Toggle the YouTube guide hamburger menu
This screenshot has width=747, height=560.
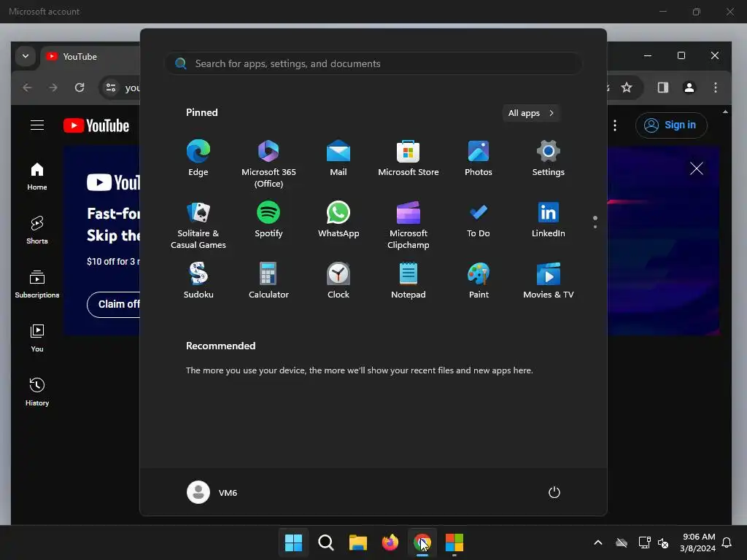[x=37, y=125]
